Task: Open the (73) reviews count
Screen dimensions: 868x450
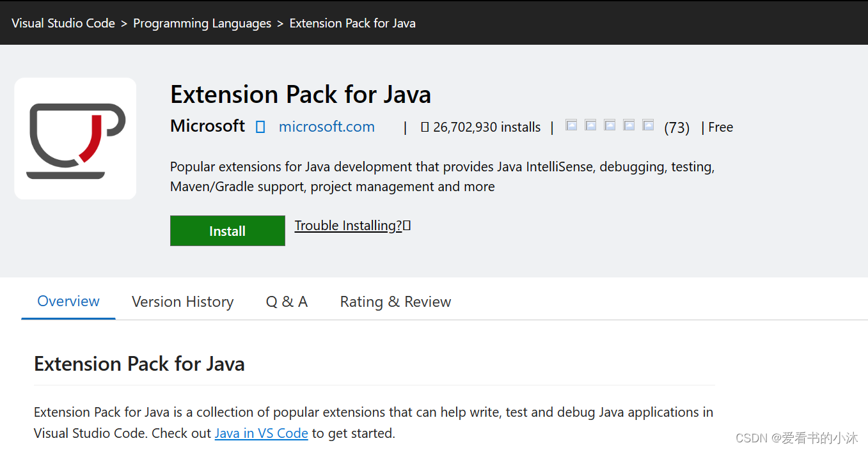Action: pyautogui.click(x=677, y=127)
